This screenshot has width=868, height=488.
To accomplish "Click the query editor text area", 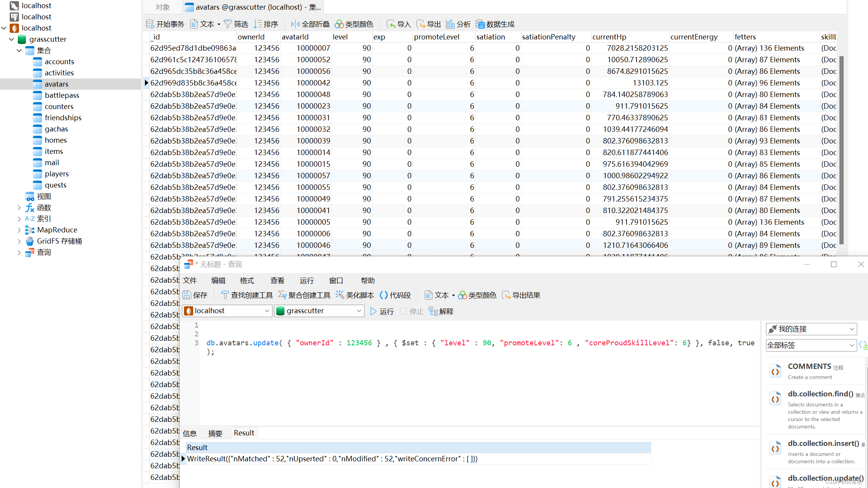I will point(479,373).
